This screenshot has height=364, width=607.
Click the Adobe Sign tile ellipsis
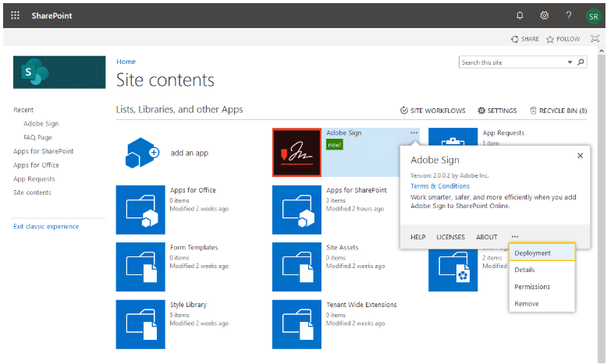click(x=414, y=133)
